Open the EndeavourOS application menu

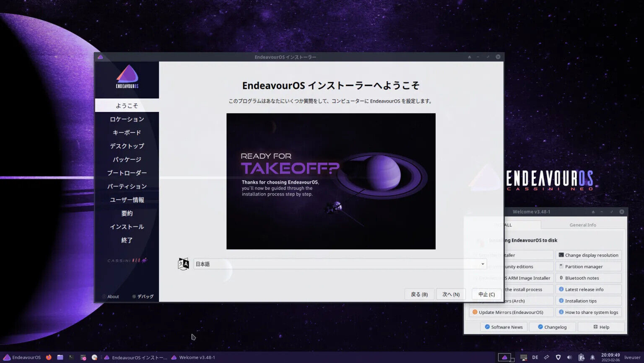point(23,357)
